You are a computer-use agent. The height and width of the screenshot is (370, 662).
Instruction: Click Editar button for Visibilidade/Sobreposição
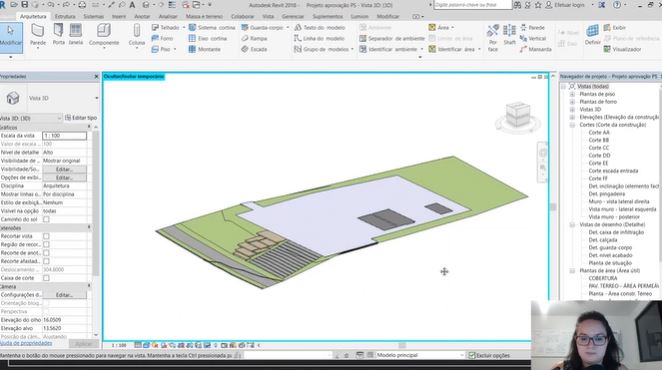pos(64,169)
